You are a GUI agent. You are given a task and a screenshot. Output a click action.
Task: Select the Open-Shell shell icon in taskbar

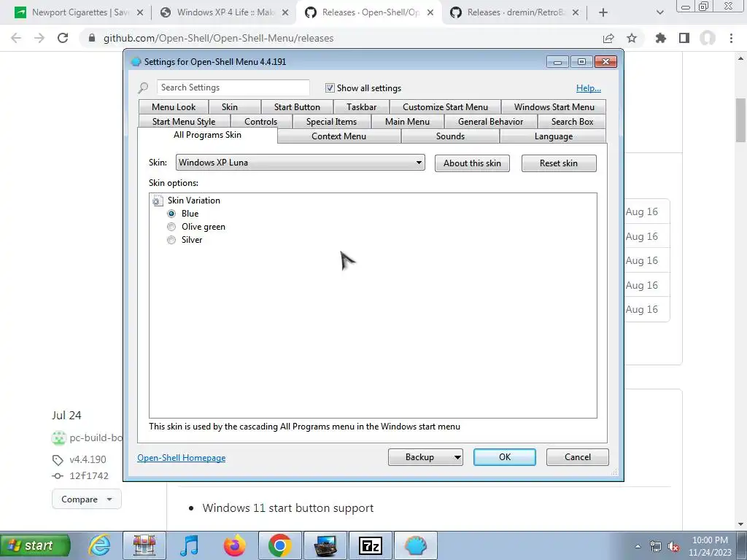[415, 545]
